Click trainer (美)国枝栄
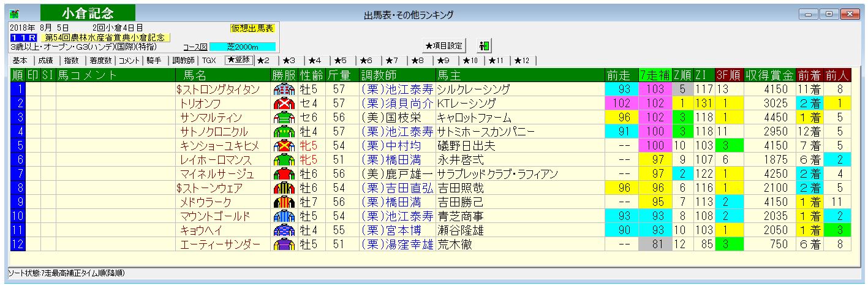The image size is (868, 288). tap(391, 117)
